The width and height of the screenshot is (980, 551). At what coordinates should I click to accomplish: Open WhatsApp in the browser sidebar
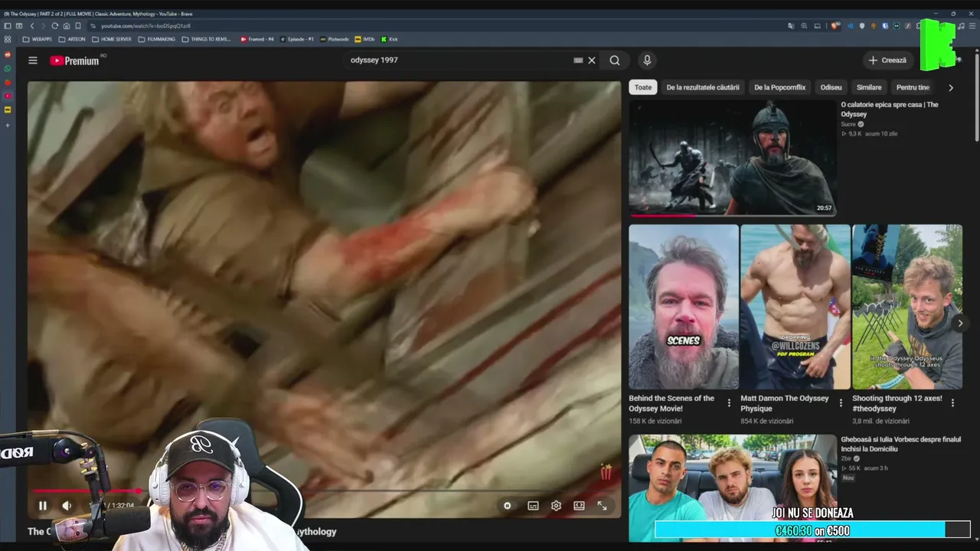click(8, 69)
